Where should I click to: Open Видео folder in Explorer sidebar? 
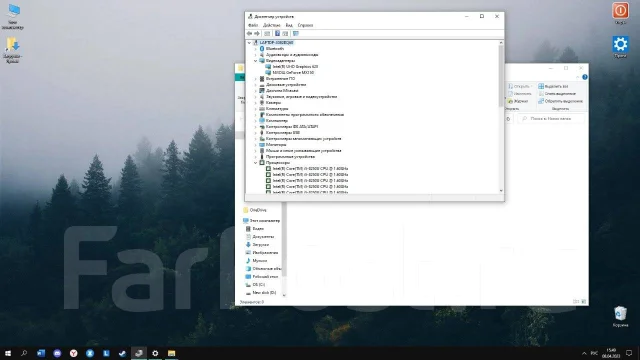255,229
